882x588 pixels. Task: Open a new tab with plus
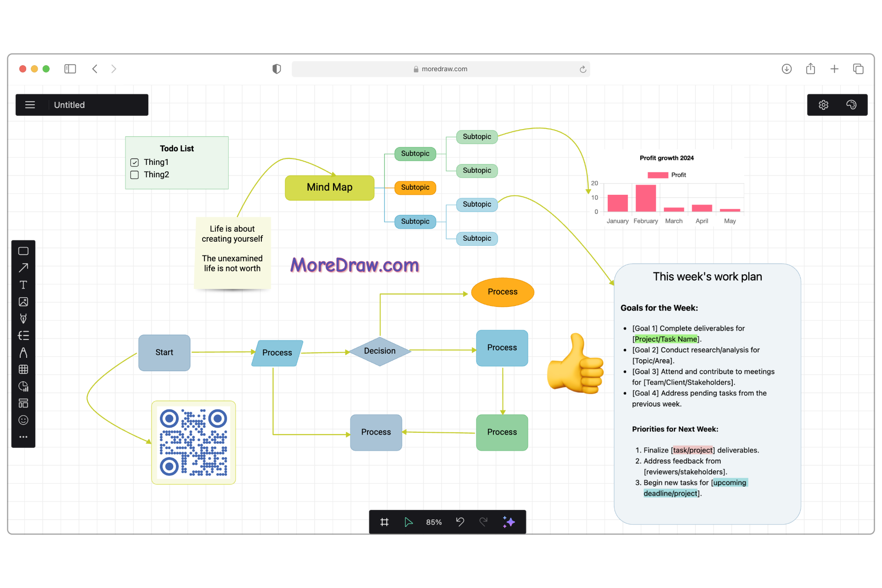pos(834,69)
